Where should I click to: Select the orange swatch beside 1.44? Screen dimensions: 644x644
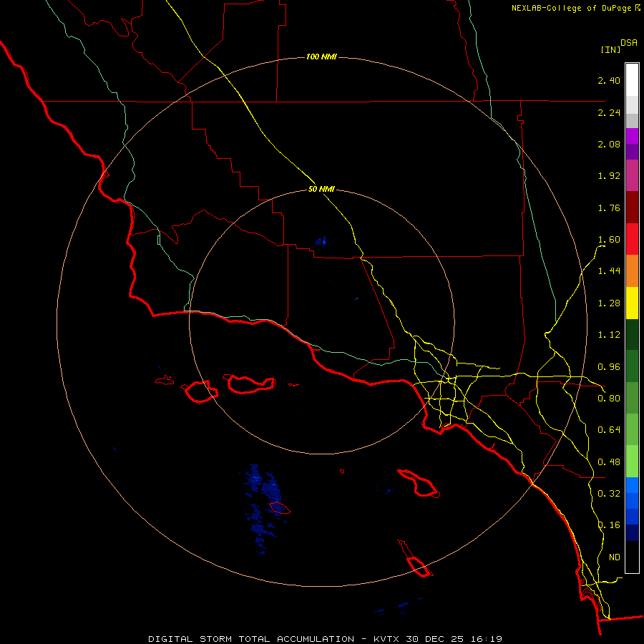(632, 271)
